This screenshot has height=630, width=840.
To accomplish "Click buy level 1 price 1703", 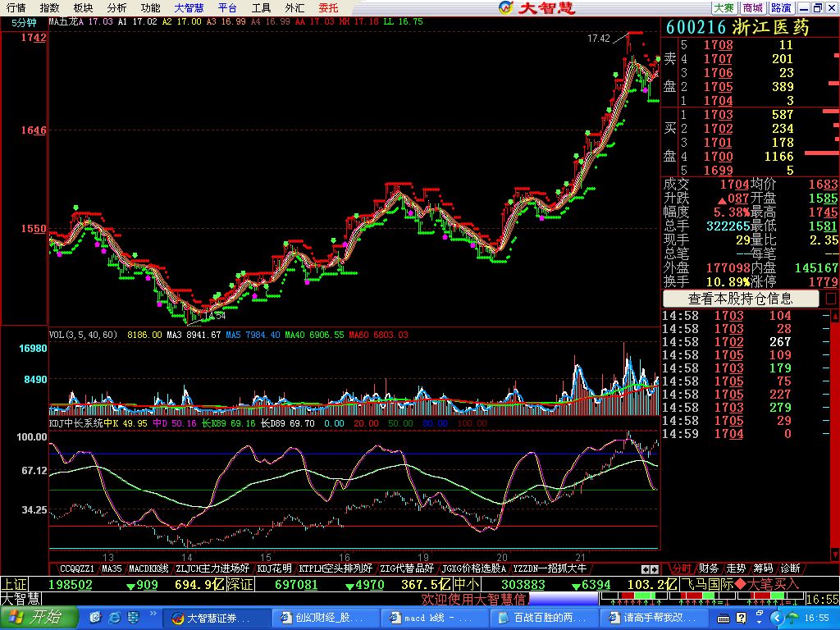I will click(x=718, y=115).
